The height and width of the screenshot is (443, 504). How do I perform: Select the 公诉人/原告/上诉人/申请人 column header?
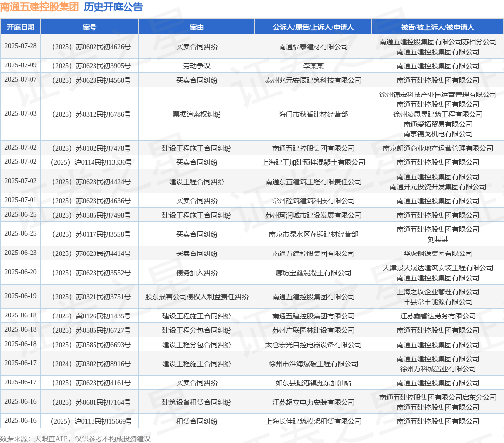point(313,27)
